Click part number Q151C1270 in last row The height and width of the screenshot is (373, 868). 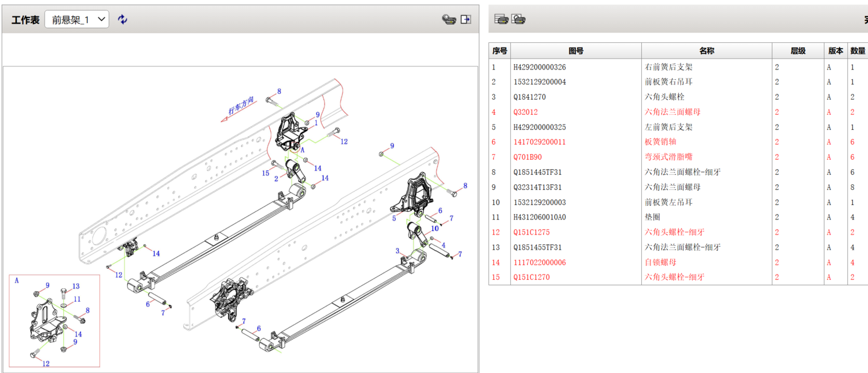(x=531, y=277)
